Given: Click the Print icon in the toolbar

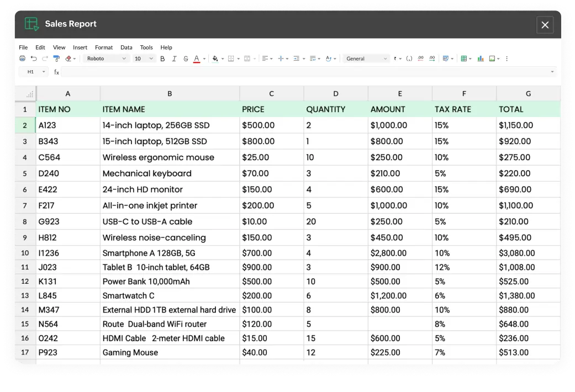Looking at the screenshot, I should [x=22, y=59].
